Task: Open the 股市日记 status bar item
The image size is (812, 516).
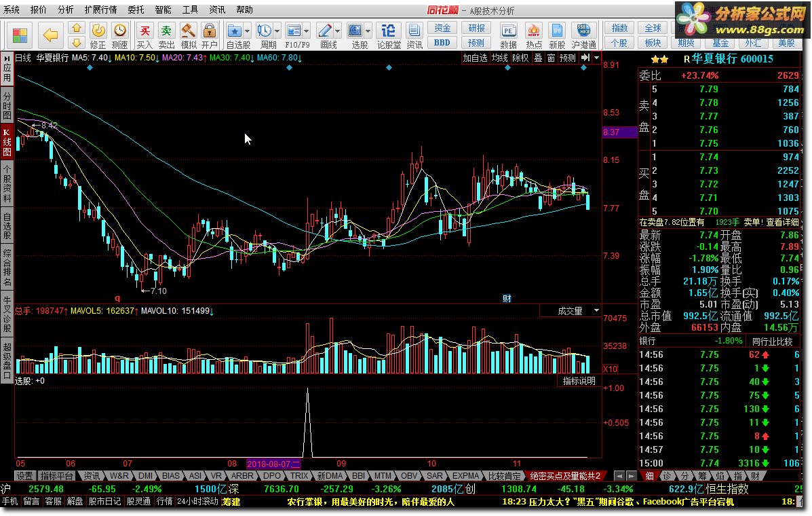Action: coord(104,502)
